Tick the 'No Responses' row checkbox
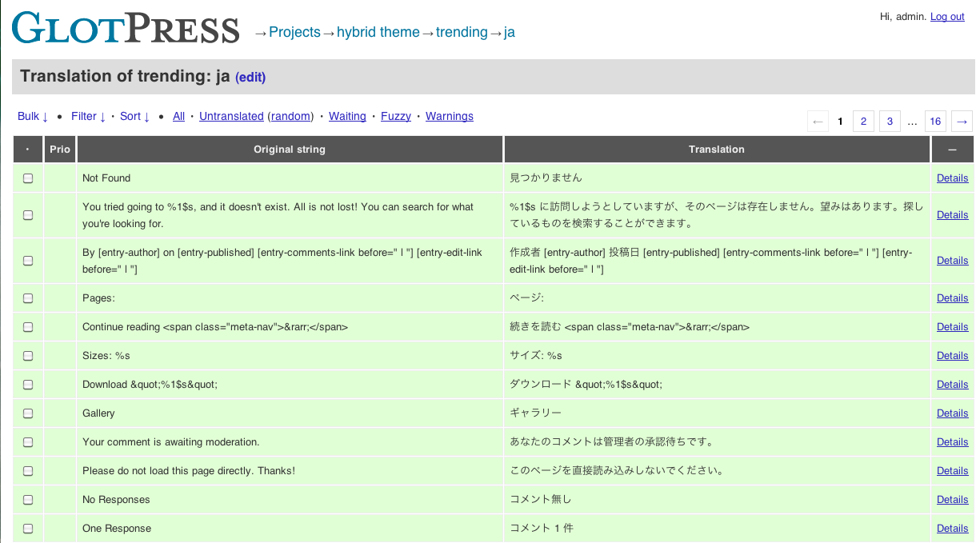Screen dimensions: 980x543 pyautogui.click(x=28, y=500)
